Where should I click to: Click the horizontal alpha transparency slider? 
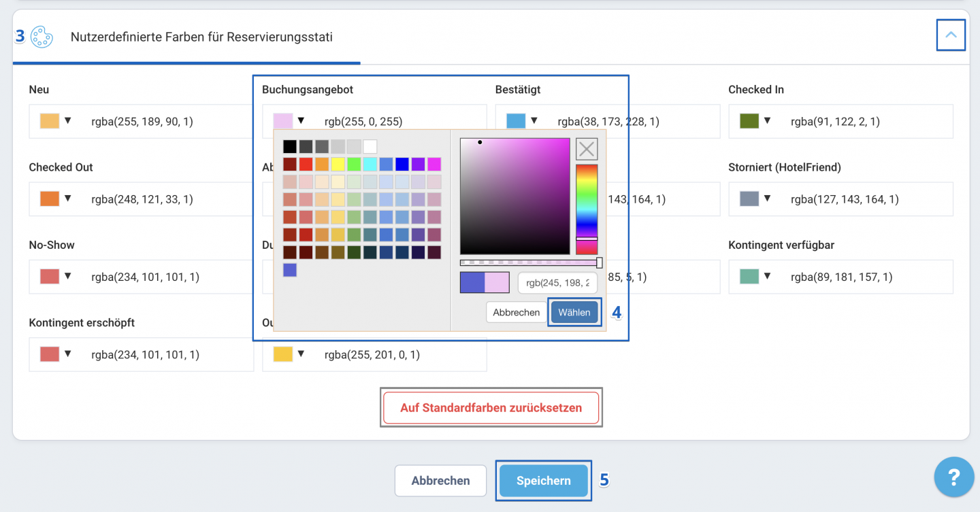[531, 262]
